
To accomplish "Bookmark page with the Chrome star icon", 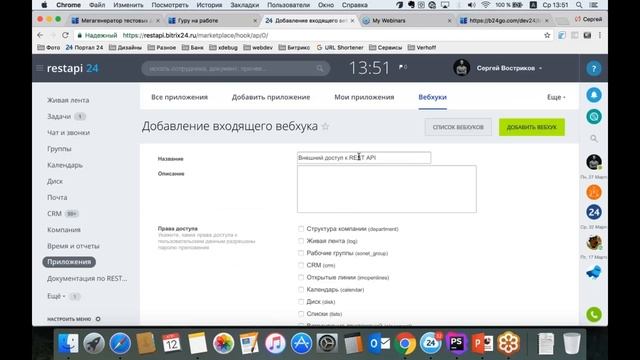I will click(547, 36).
